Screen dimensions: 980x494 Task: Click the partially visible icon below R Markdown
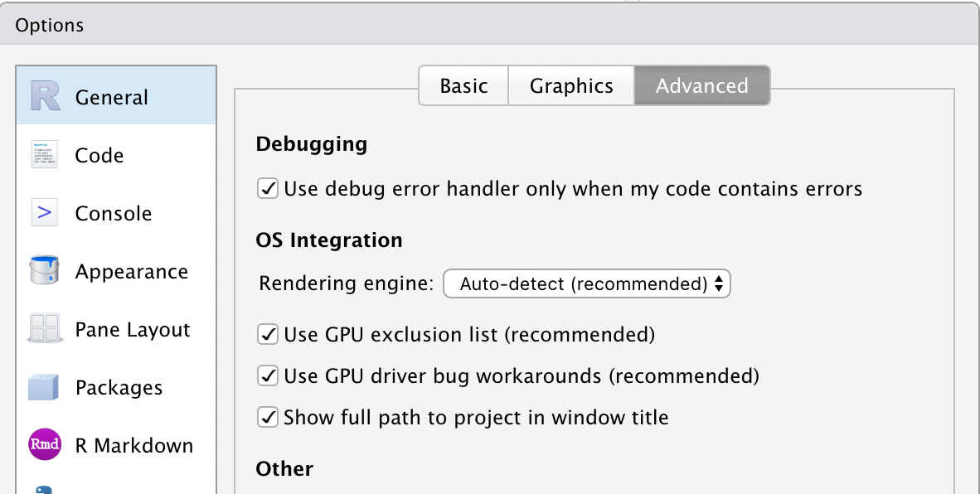tap(44, 489)
